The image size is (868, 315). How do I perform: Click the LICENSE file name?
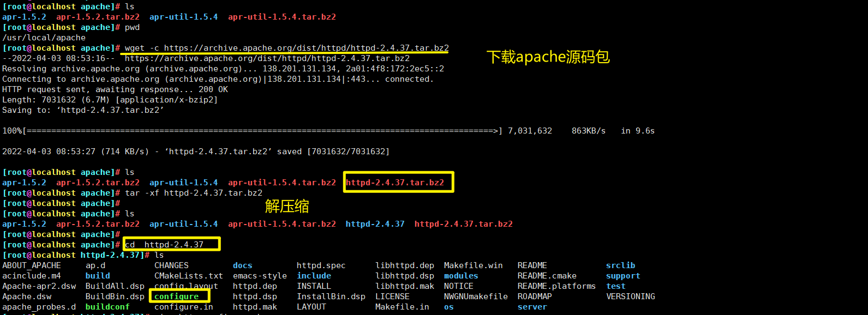click(392, 296)
